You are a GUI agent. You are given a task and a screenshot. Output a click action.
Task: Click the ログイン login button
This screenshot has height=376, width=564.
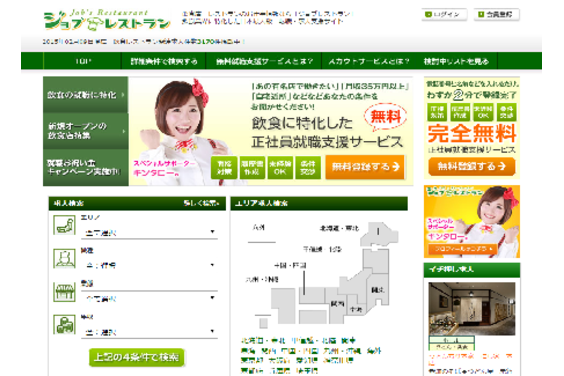point(444,15)
